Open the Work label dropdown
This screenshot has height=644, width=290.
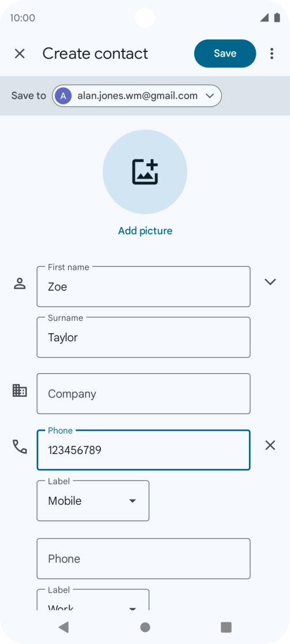pos(93,601)
